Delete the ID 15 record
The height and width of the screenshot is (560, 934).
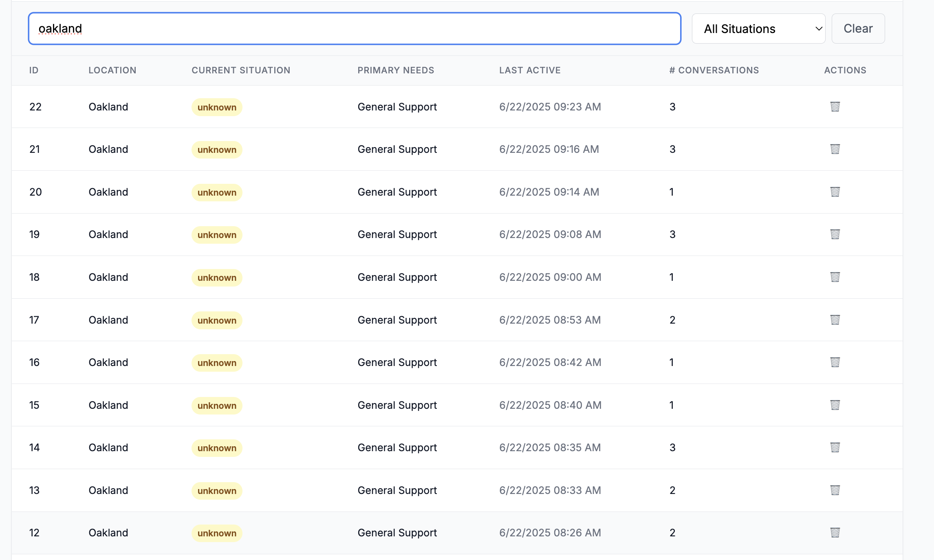[835, 405]
